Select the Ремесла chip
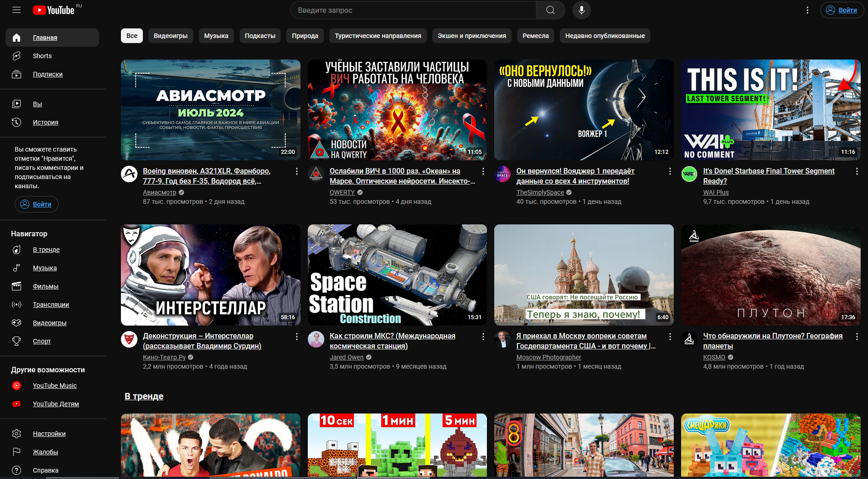The image size is (868, 479). click(x=535, y=36)
